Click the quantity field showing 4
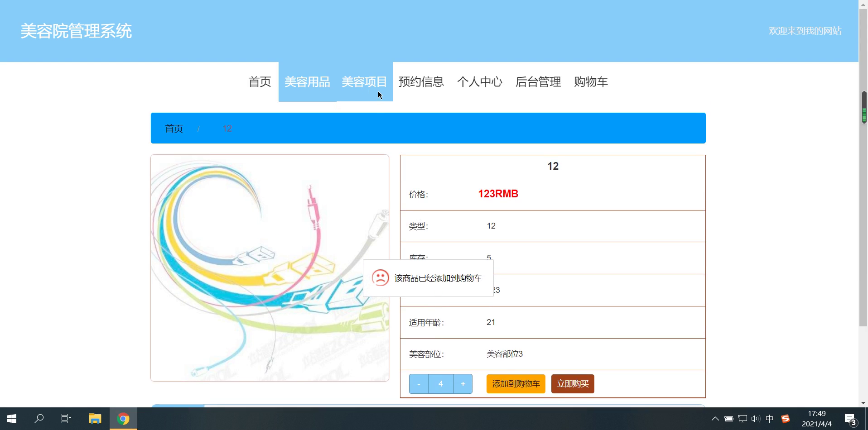Image resolution: width=868 pixels, height=430 pixels. [441, 384]
